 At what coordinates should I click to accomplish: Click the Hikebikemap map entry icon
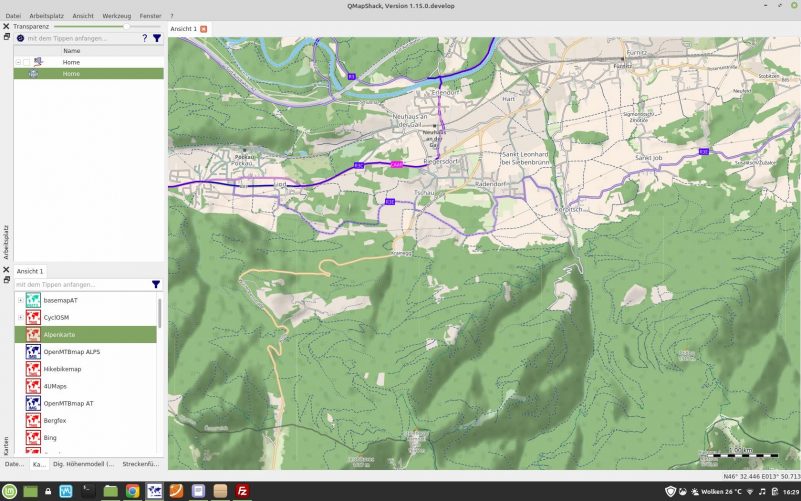pyautogui.click(x=33, y=369)
